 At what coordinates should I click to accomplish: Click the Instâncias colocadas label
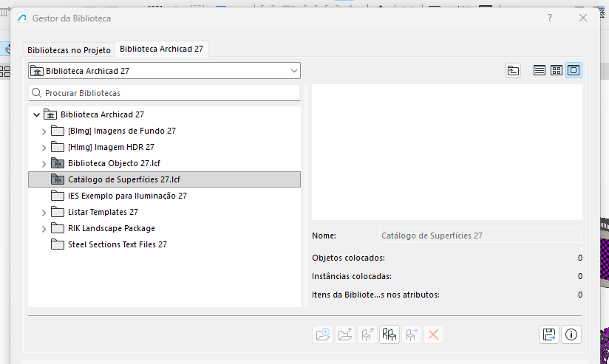click(352, 276)
